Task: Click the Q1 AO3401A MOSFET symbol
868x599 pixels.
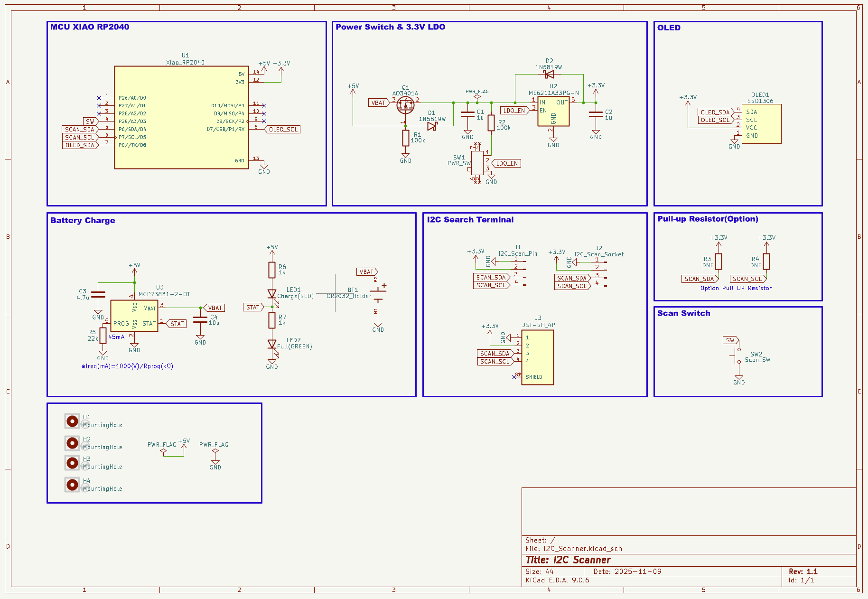Action: 405,105
